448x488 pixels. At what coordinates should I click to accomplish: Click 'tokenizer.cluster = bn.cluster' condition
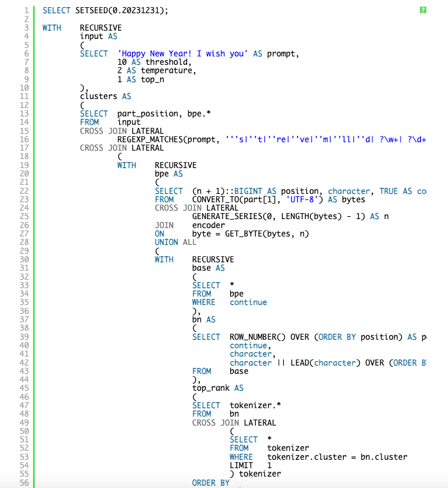(x=337, y=457)
